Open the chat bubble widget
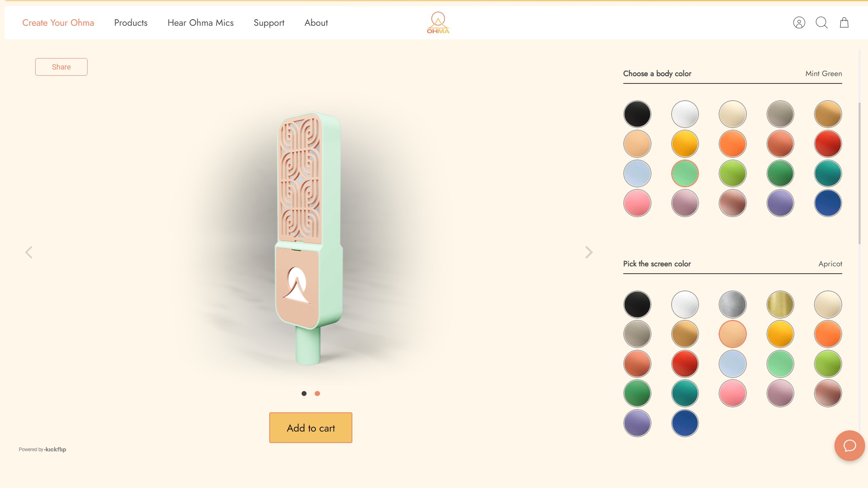Screen dimensions: 868x488 click(x=850, y=445)
